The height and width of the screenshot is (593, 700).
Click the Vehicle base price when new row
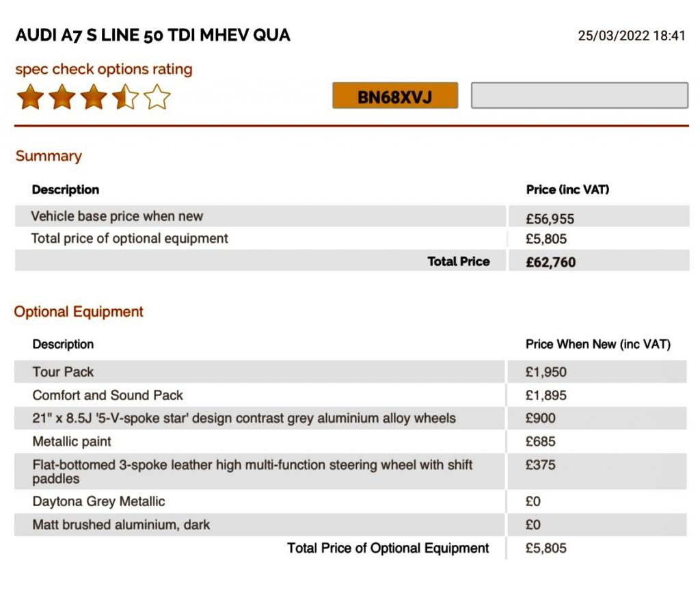[x=117, y=216]
